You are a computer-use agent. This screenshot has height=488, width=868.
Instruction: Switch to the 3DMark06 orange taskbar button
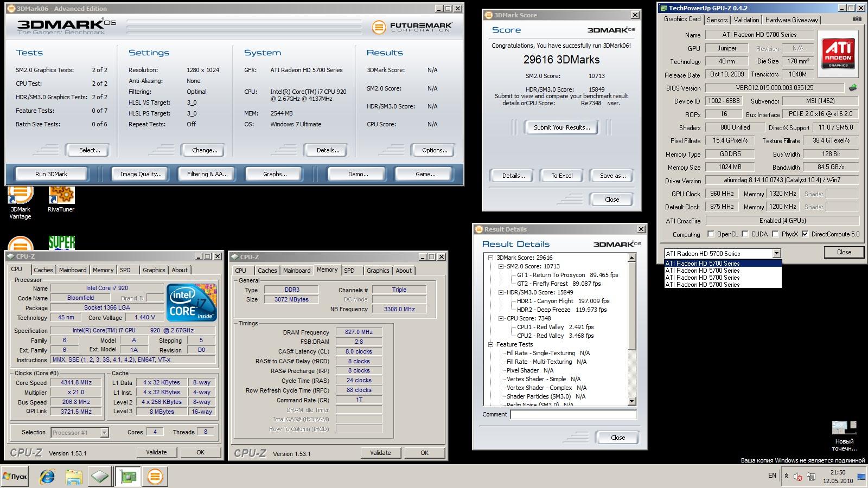pyautogui.click(x=155, y=477)
